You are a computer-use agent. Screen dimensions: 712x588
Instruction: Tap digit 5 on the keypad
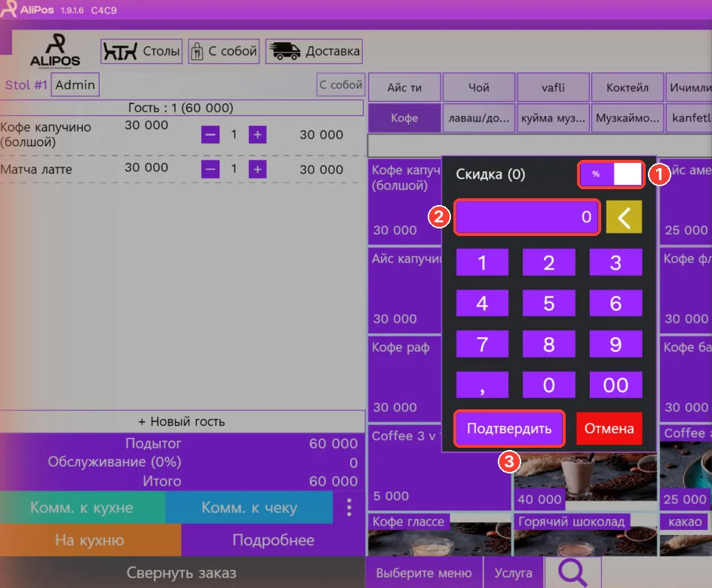(548, 303)
